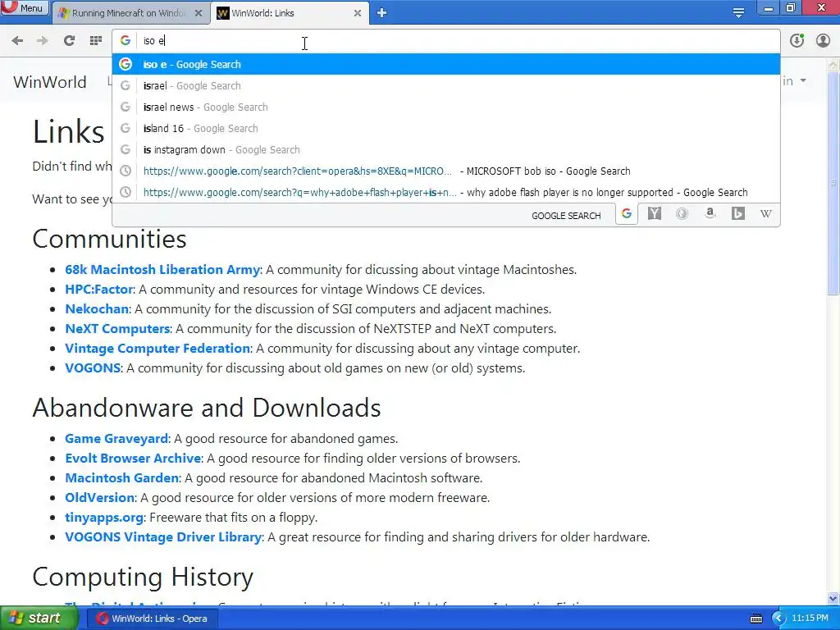Viewport: 840px width, 630px height.
Task: Reload the page
Action: [69, 41]
